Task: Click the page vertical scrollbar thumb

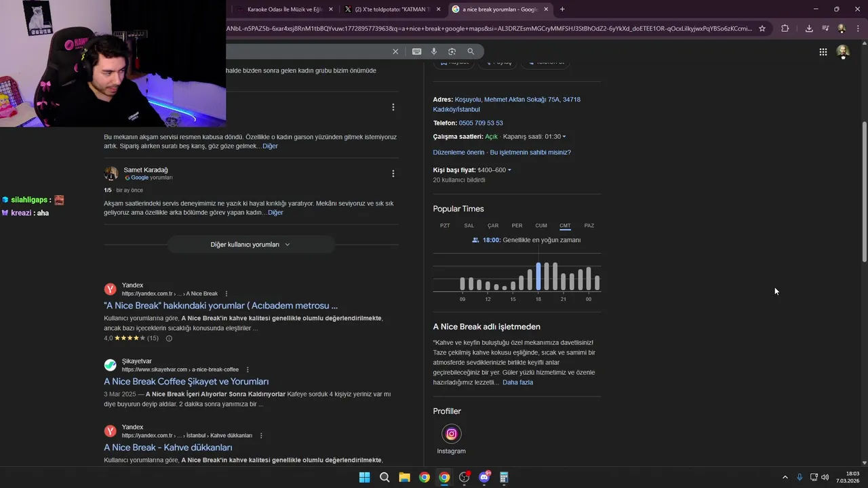Action: 864,192
